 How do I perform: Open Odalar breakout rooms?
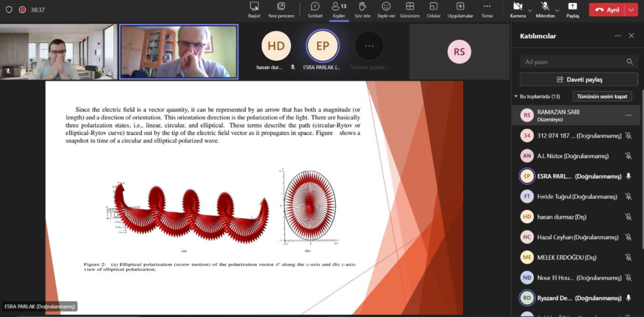coord(433,7)
